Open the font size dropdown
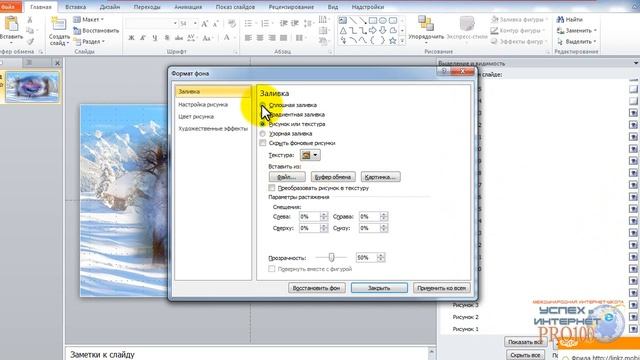The image size is (640, 360). click(195, 24)
